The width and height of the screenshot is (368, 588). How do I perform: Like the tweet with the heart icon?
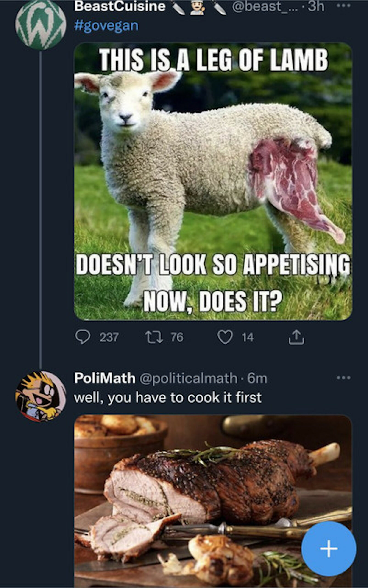[x=225, y=337]
